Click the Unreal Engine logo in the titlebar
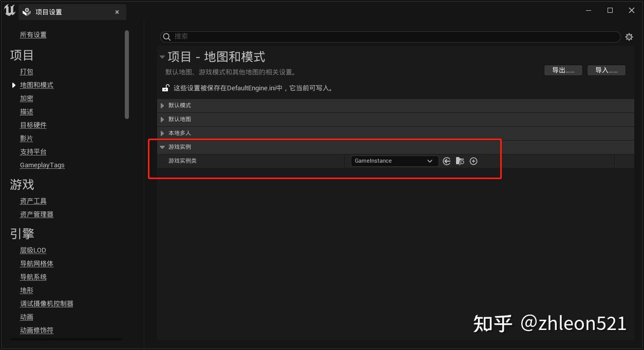Viewport: 644px width, 350px height. tap(9, 10)
